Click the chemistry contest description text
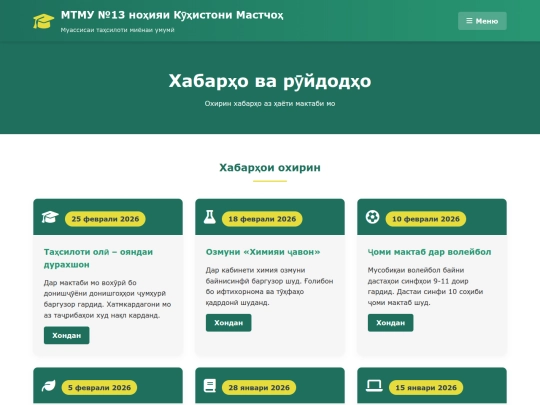The width and height of the screenshot is (540, 405). pyautogui.click(x=269, y=286)
